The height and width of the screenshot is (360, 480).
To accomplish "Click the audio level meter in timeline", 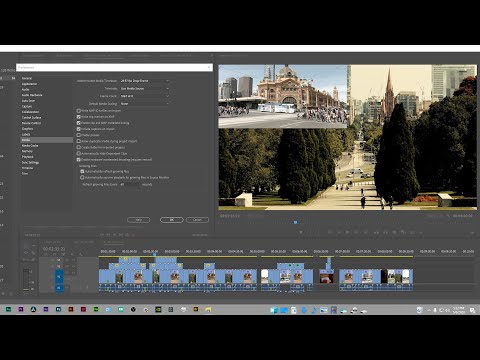I will pyautogui.click(x=26, y=279).
